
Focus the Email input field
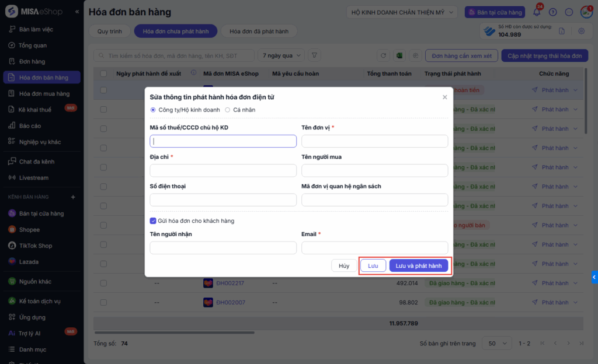[374, 247]
